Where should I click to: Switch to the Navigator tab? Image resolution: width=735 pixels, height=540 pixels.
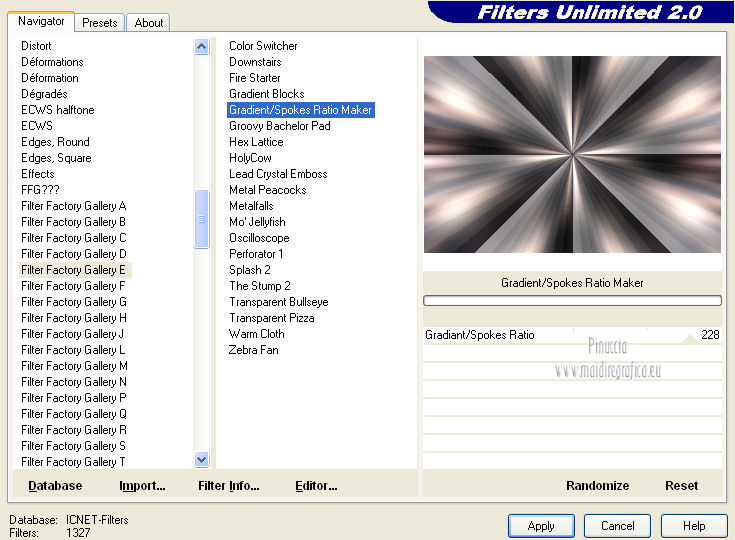41,22
